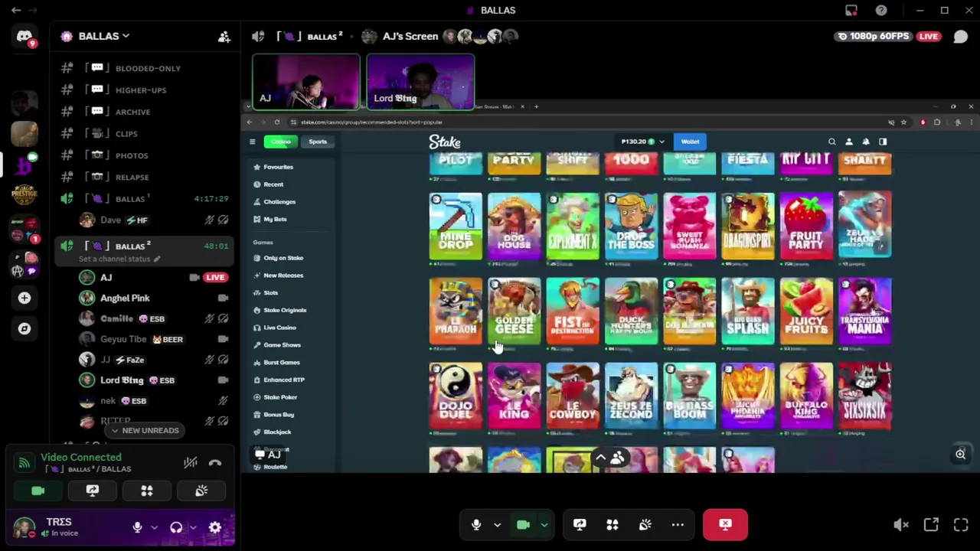The image size is (980, 551).
Task: Turn camera off in the bottom call bar
Action: click(x=523, y=524)
